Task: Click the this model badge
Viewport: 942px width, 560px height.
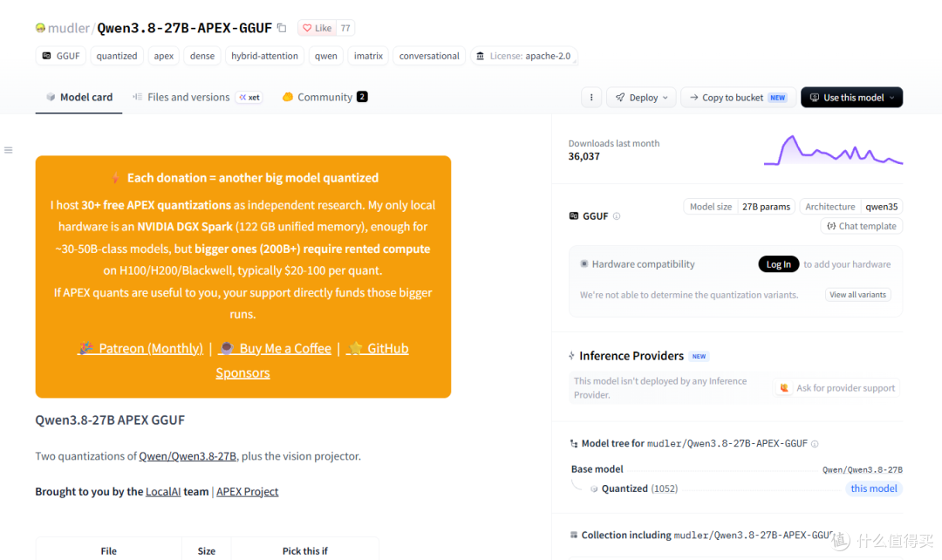Action: click(x=874, y=488)
